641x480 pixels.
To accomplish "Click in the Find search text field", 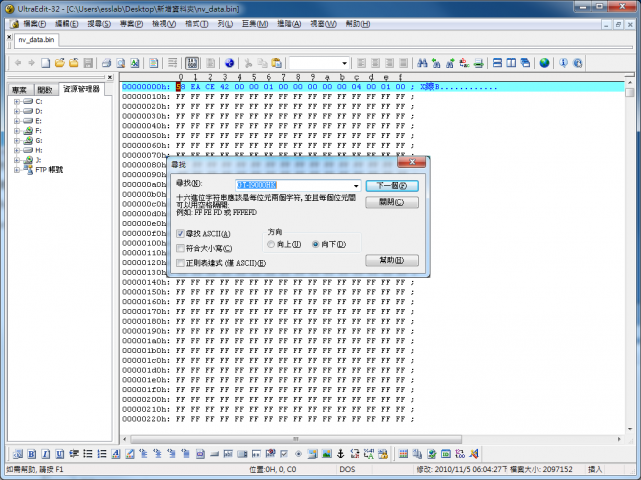I will point(294,186).
